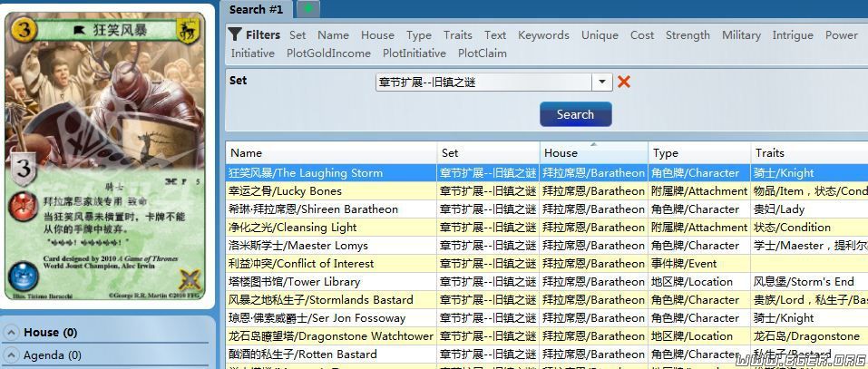The image size is (868, 369).
Task: Select the row 'Maester Lomys'
Action: [546, 245]
